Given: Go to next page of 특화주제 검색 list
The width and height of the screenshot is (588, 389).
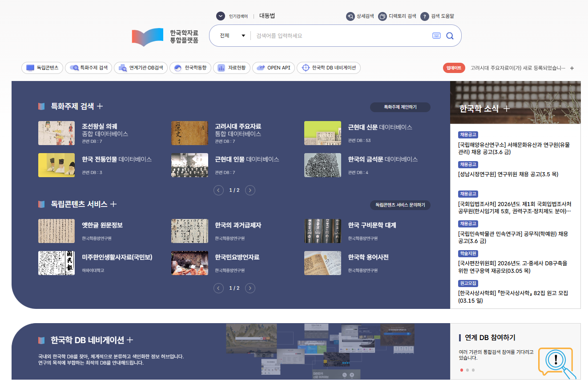Looking at the screenshot, I should [250, 190].
